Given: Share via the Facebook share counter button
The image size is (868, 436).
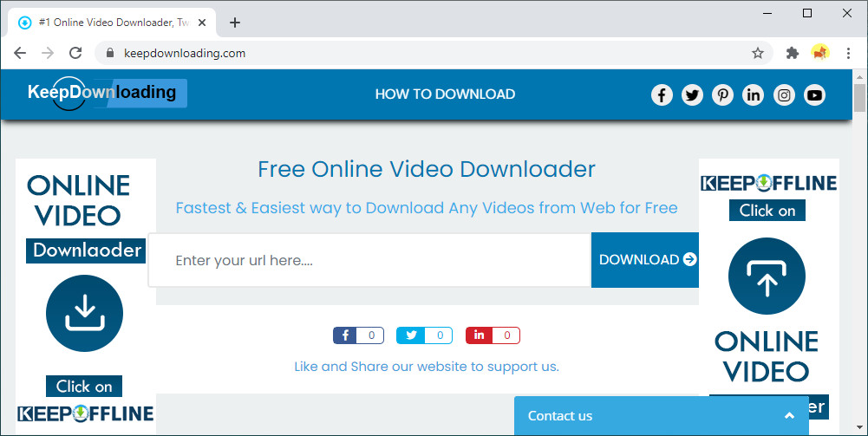Looking at the screenshot, I should 358,335.
